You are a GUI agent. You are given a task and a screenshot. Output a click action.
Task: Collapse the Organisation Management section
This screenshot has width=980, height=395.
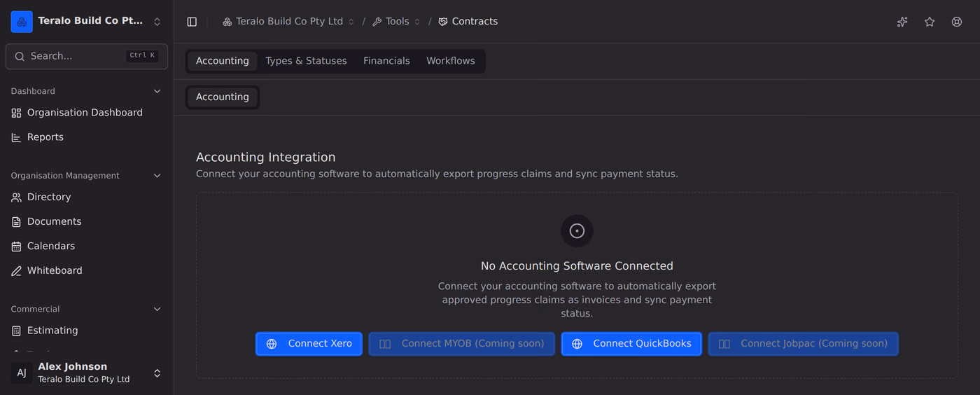click(157, 176)
